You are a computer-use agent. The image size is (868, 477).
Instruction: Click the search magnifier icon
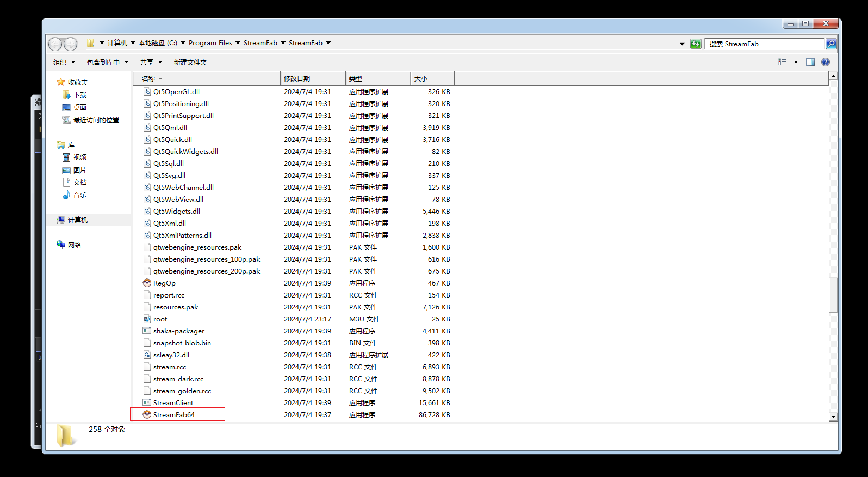[x=830, y=44]
